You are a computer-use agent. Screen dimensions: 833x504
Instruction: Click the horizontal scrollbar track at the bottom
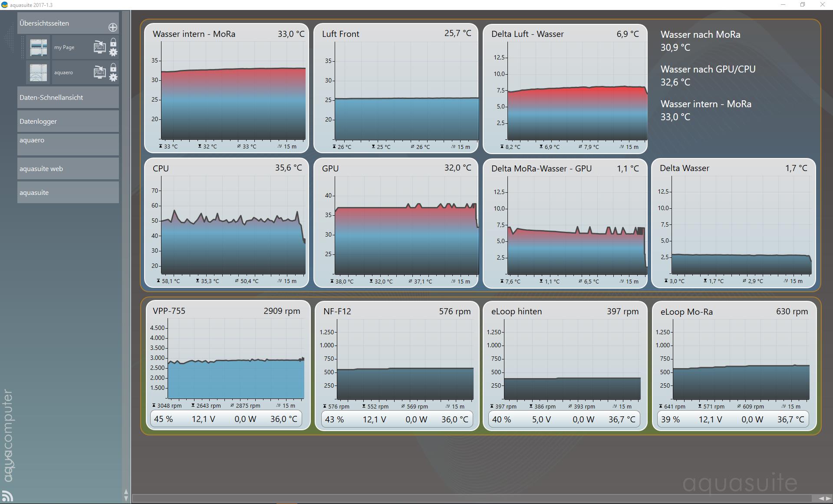click(x=471, y=498)
